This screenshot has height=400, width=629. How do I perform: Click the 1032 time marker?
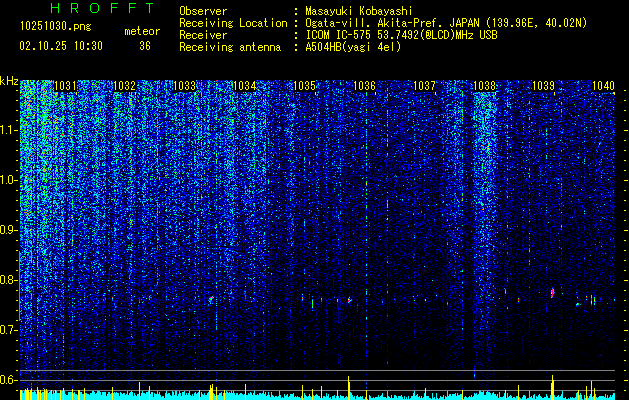pyautogui.click(x=125, y=86)
